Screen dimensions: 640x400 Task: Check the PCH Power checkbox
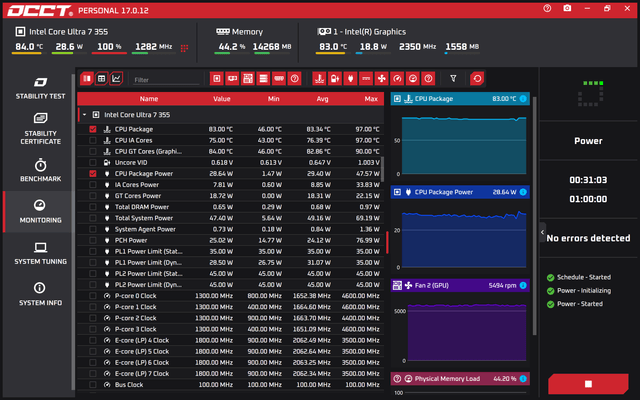click(x=93, y=240)
